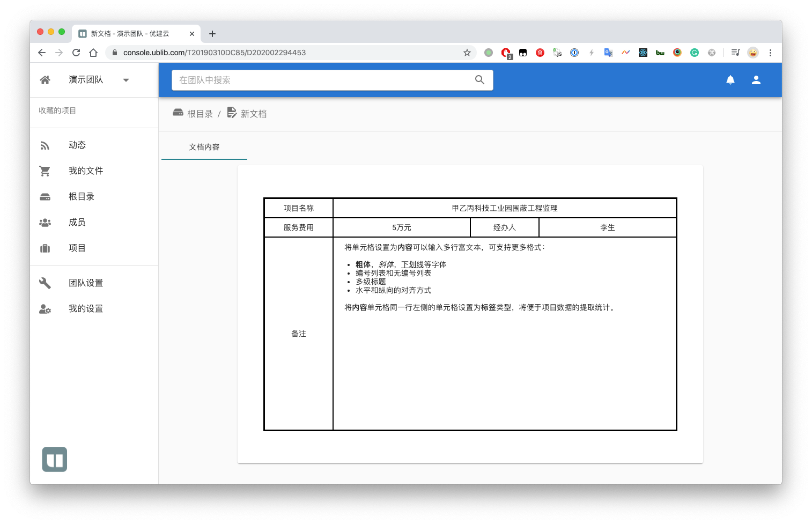Open 动态 feed in sidebar
The image size is (812, 524).
tap(77, 145)
